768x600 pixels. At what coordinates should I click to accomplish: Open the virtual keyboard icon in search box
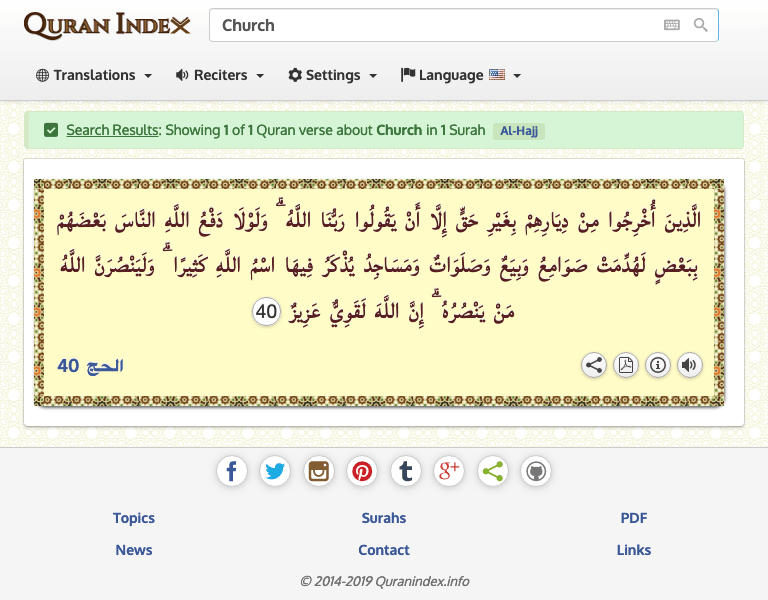click(672, 25)
